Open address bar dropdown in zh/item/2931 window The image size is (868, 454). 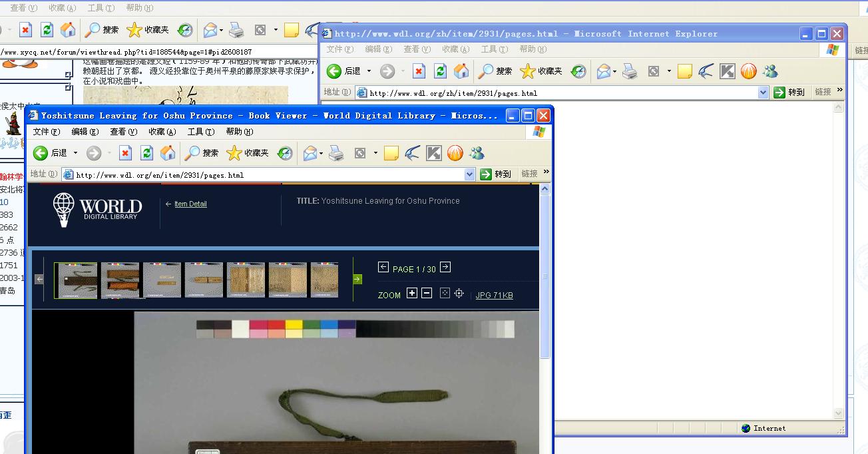coord(763,93)
